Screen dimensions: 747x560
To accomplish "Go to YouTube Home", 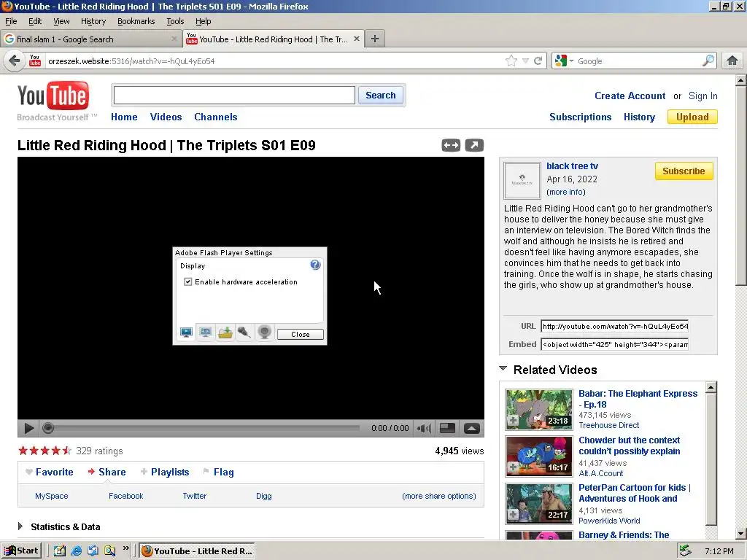I will 124,117.
